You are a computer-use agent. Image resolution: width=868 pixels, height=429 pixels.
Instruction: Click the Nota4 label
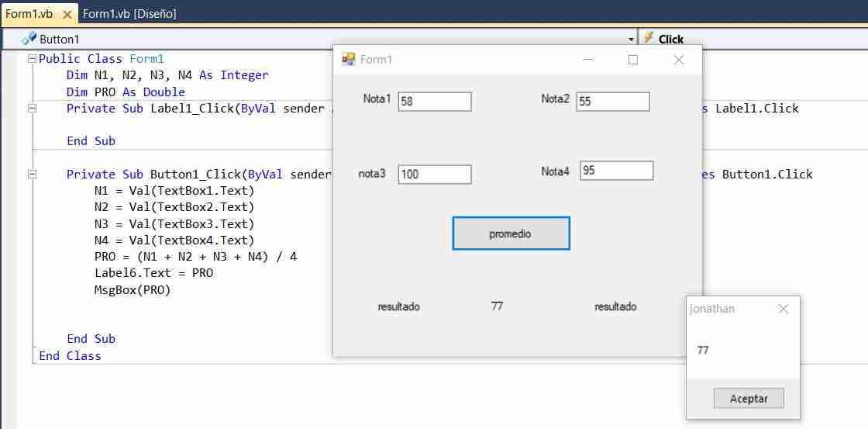[555, 171]
